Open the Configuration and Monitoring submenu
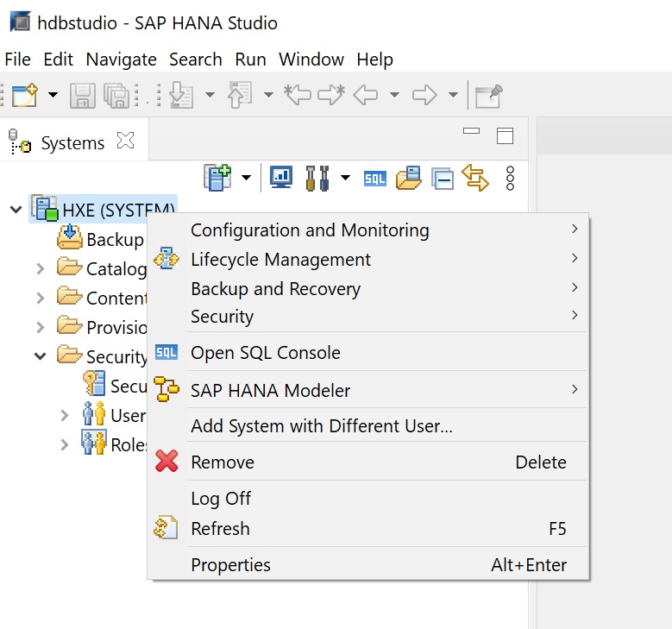This screenshot has width=672, height=629. (x=310, y=230)
